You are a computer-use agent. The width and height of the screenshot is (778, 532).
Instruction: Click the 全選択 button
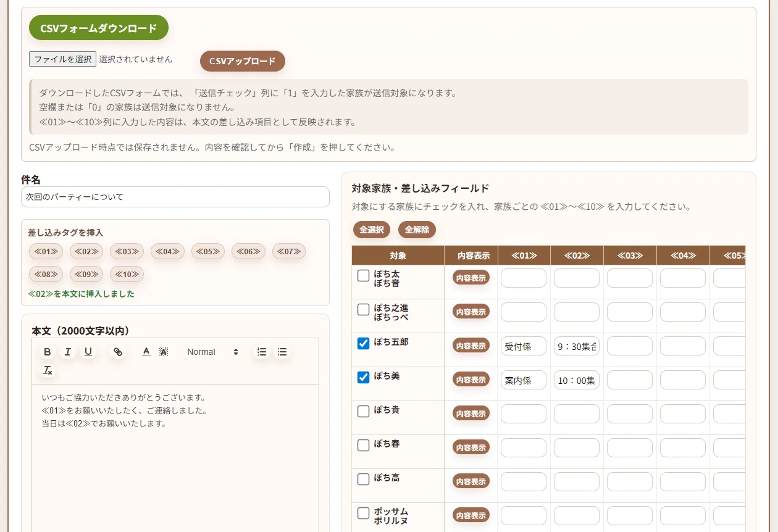(x=372, y=230)
